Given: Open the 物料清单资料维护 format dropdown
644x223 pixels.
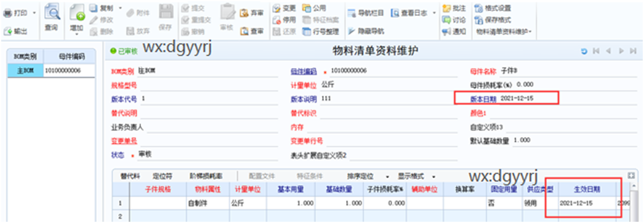Looking at the screenshot, I should (504, 31).
